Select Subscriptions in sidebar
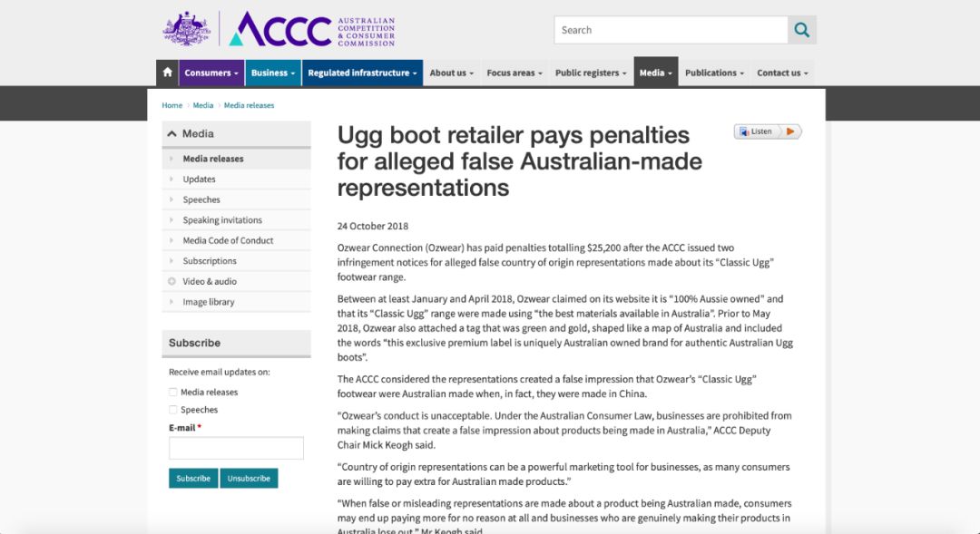The image size is (980, 534). (236, 261)
